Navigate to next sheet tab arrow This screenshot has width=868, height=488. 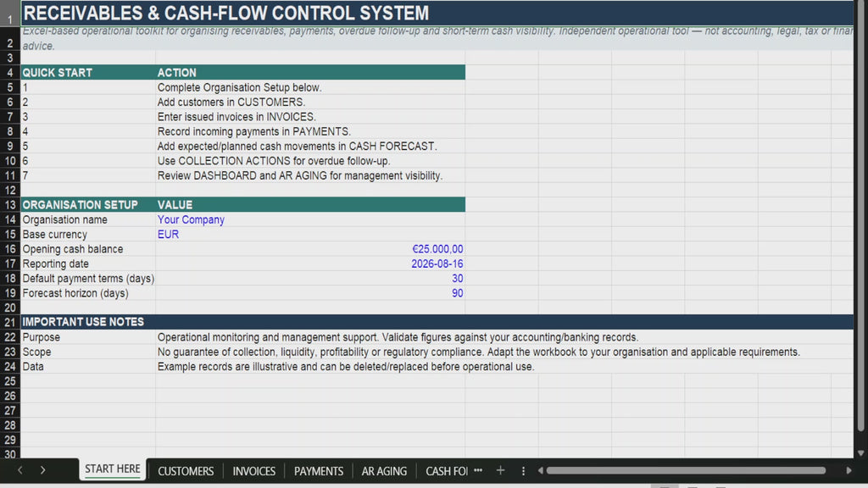pyautogui.click(x=42, y=470)
